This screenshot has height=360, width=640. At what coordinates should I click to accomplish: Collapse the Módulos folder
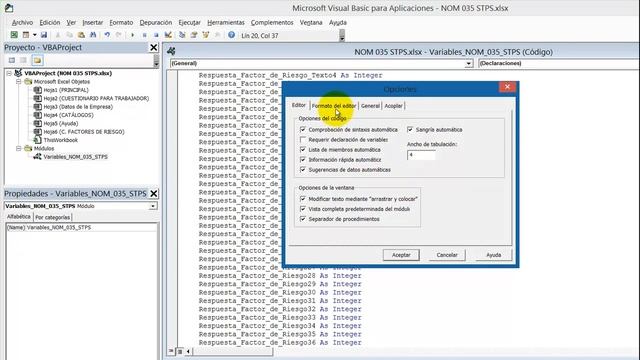pos(19,148)
